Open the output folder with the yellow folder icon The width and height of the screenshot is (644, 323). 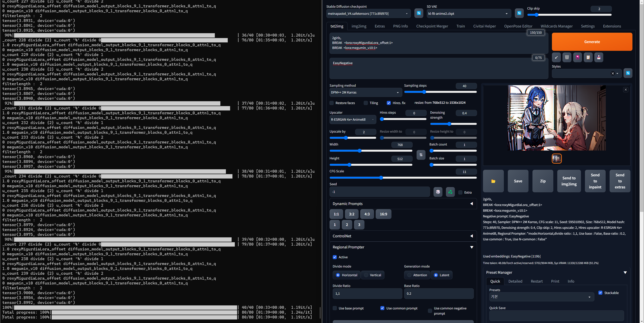tap(493, 181)
